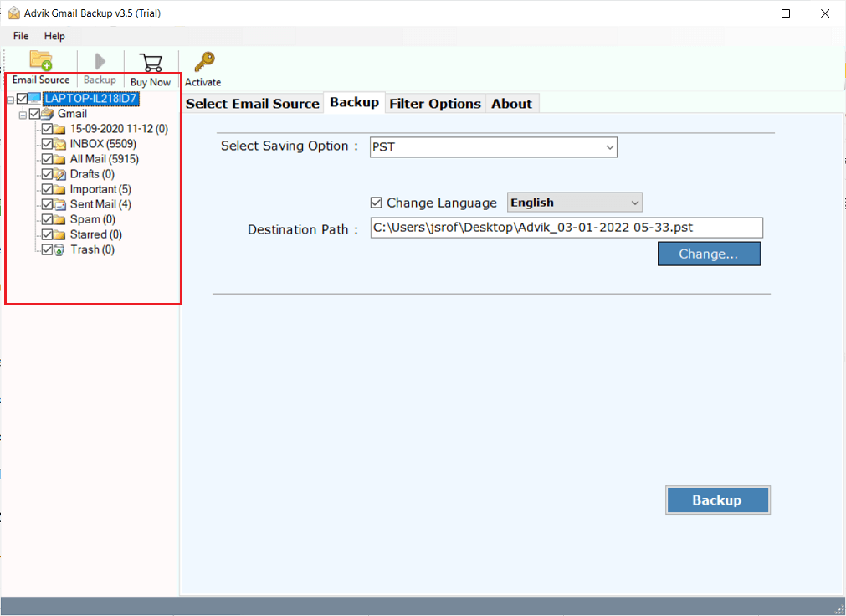Select the LAPTOP-IL218ID7 tree label
Viewport: 846px width, 616px height.
click(90, 98)
